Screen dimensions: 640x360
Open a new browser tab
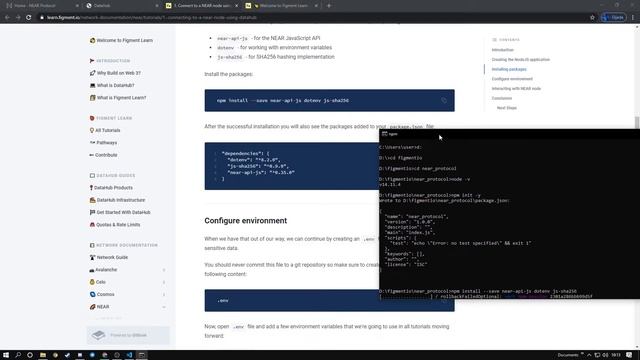(x=329, y=6)
